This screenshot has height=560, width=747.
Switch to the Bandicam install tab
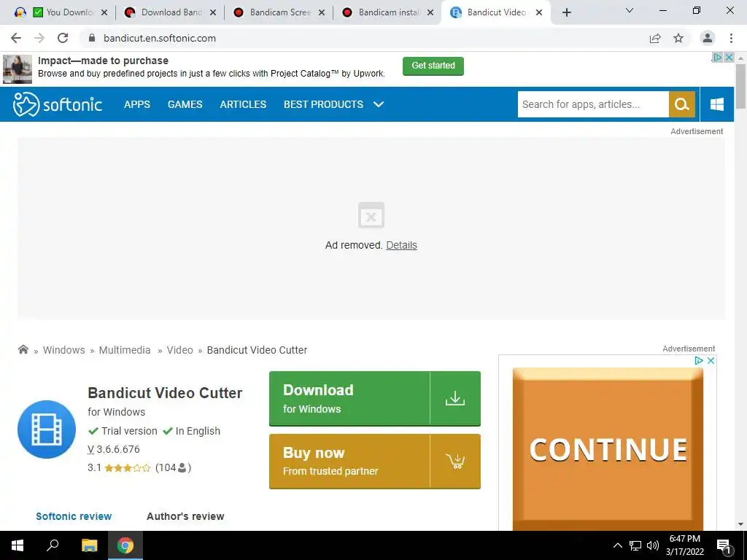(x=389, y=12)
